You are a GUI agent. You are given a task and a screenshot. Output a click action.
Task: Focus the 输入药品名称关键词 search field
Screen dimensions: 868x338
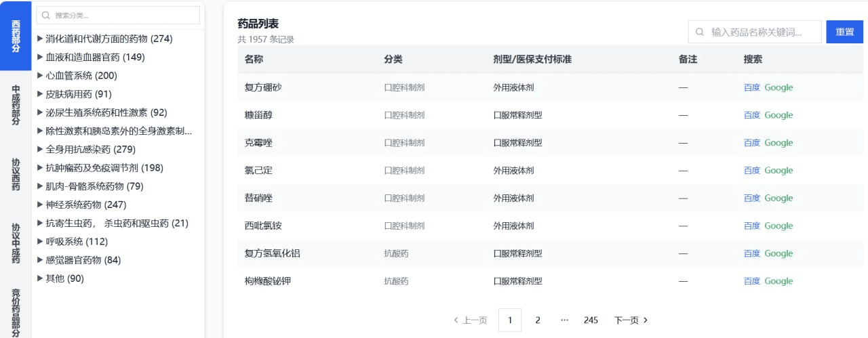(755, 32)
